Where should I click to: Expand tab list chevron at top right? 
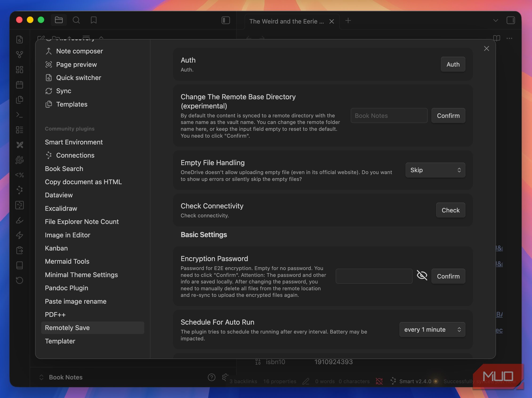pyautogui.click(x=496, y=21)
